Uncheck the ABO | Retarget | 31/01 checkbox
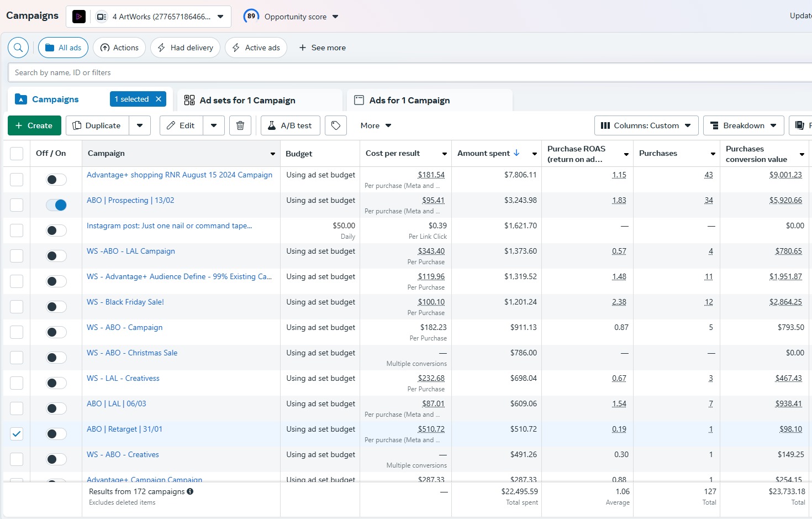This screenshot has width=812, height=519. click(x=17, y=434)
